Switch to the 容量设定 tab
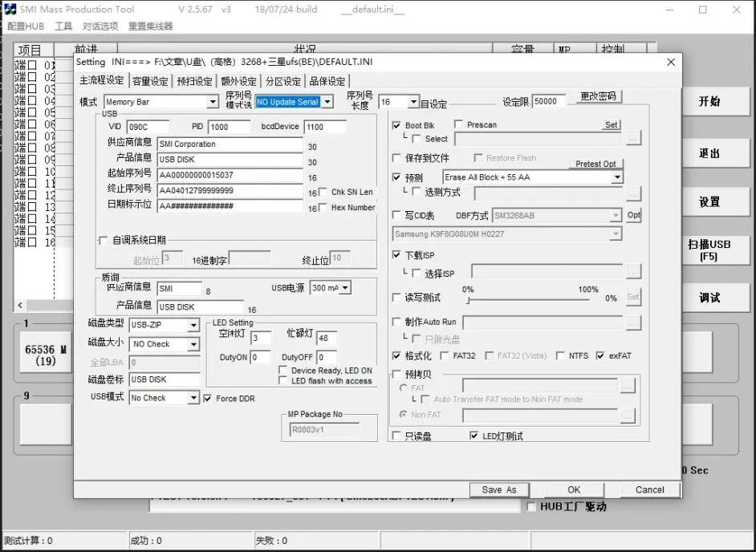Screen dimensions: 756x552 click(x=150, y=81)
